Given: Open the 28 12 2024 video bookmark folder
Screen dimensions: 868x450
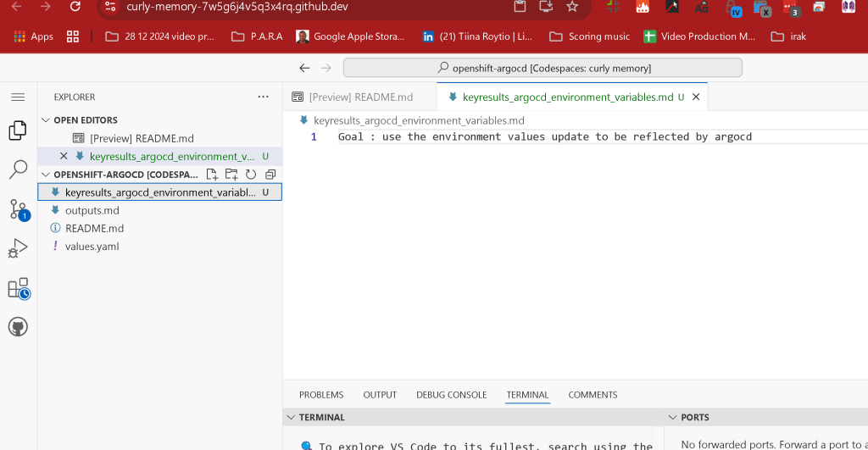Looking at the screenshot, I should pyautogui.click(x=160, y=36).
